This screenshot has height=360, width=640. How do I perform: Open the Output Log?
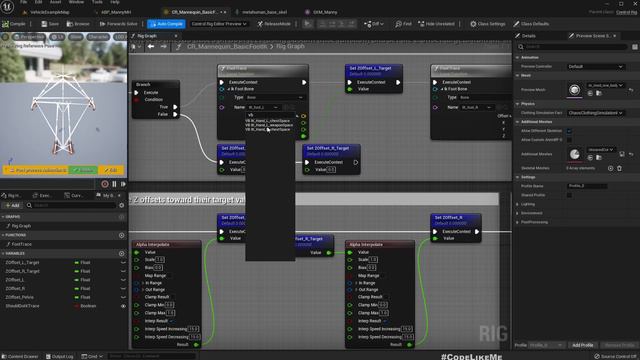[x=60, y=356]
